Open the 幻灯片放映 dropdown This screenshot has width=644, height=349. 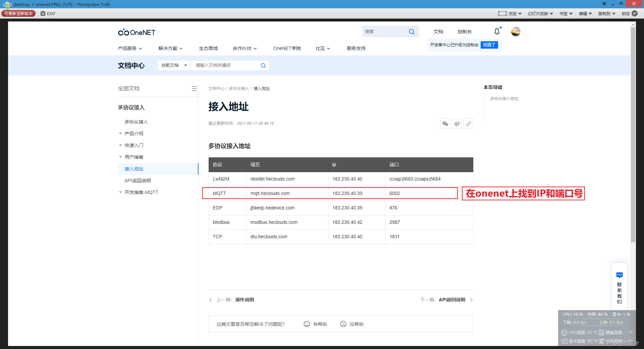[x=540, y=13]
